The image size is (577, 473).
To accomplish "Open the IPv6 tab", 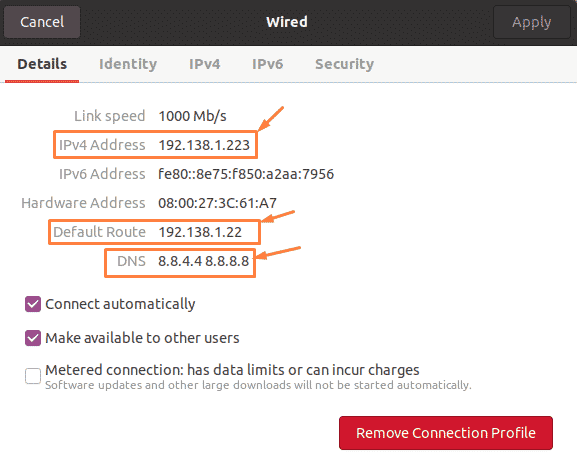I will point(268,64).
